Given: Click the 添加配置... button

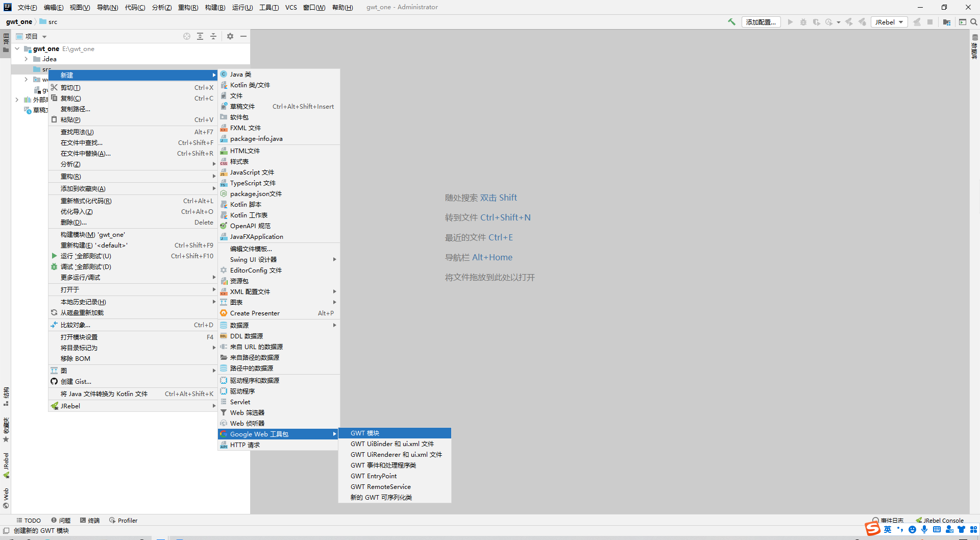Looking at the screenshot, I should click(761, 22).
